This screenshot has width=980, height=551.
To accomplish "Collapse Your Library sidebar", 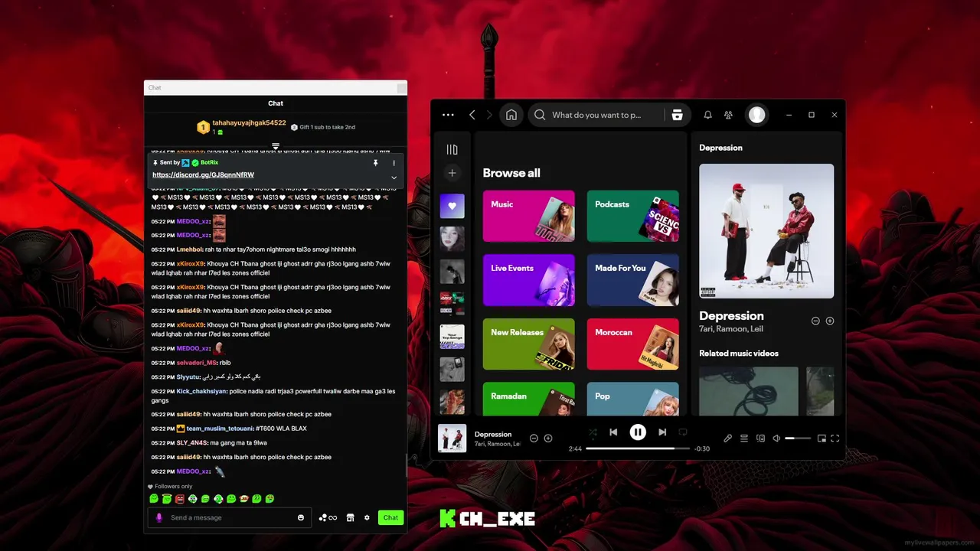I will 452,149.
